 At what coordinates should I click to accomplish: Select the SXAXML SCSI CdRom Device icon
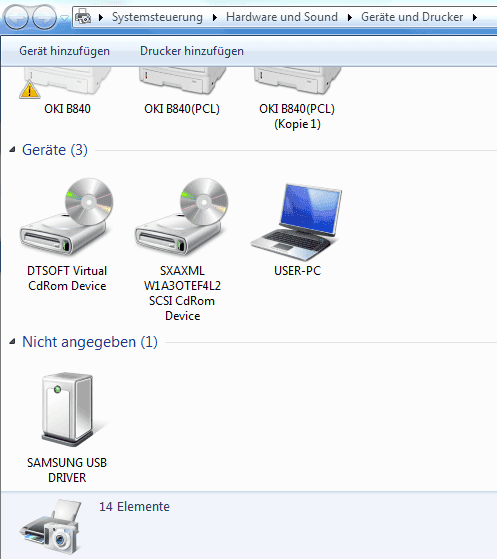(182, 216)
